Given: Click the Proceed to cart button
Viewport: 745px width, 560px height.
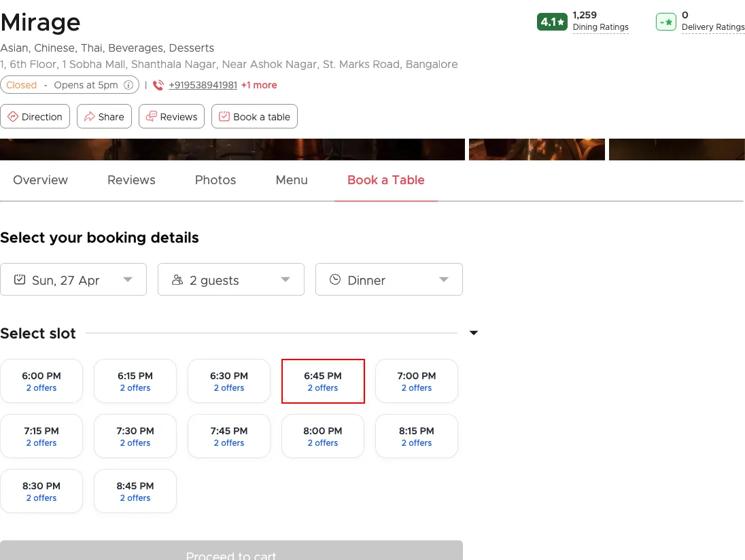Looking at the screenshot, I should coord(231,552).
